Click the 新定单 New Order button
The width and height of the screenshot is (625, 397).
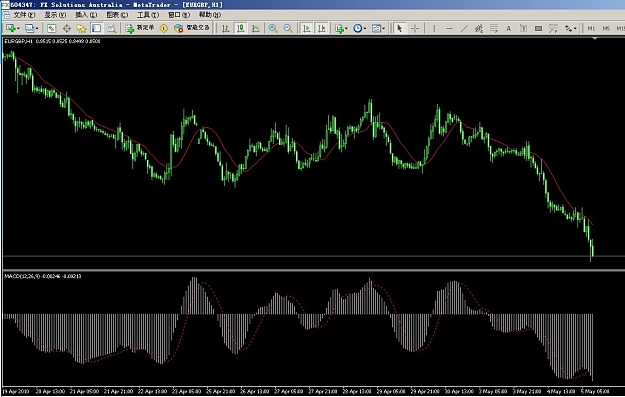pos(140,28)
